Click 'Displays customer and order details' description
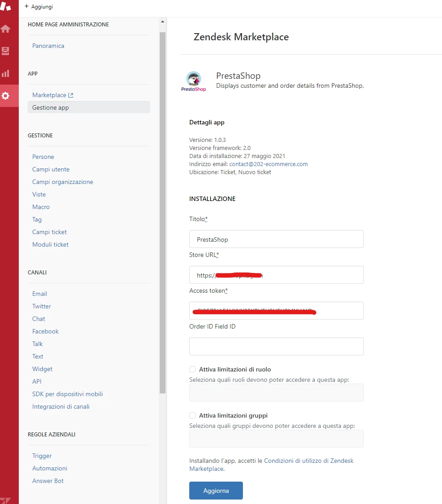Screen dimensions: 442x504 [x=290, y=85]
